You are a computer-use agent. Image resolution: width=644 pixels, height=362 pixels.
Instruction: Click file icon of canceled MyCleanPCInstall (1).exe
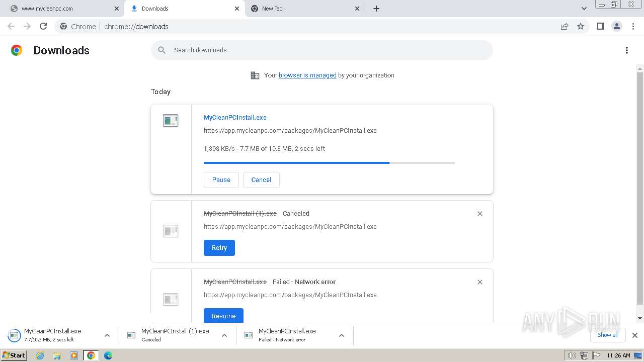pos(171,231)
